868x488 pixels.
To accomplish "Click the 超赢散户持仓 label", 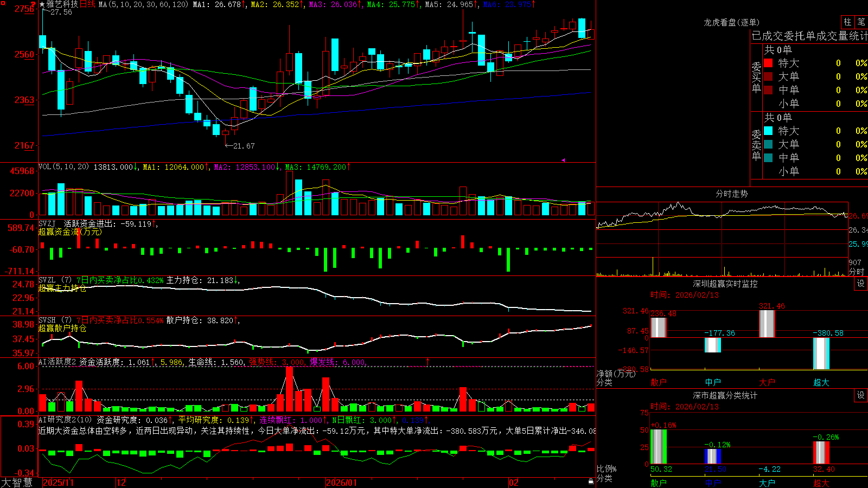I will coord(62,328).
